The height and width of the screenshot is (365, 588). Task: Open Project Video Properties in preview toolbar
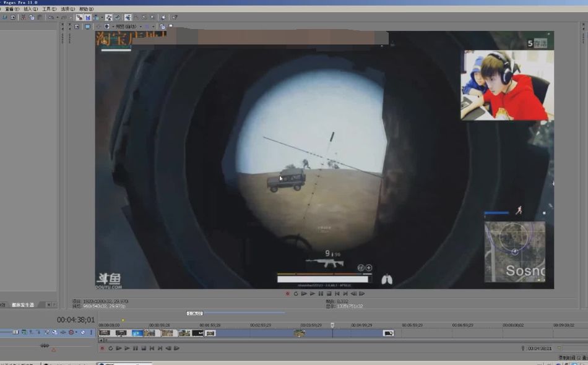pos(77,27)
